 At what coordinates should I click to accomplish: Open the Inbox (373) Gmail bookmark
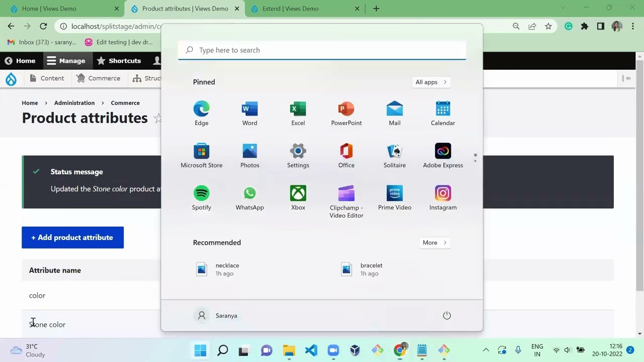(42, 42)
